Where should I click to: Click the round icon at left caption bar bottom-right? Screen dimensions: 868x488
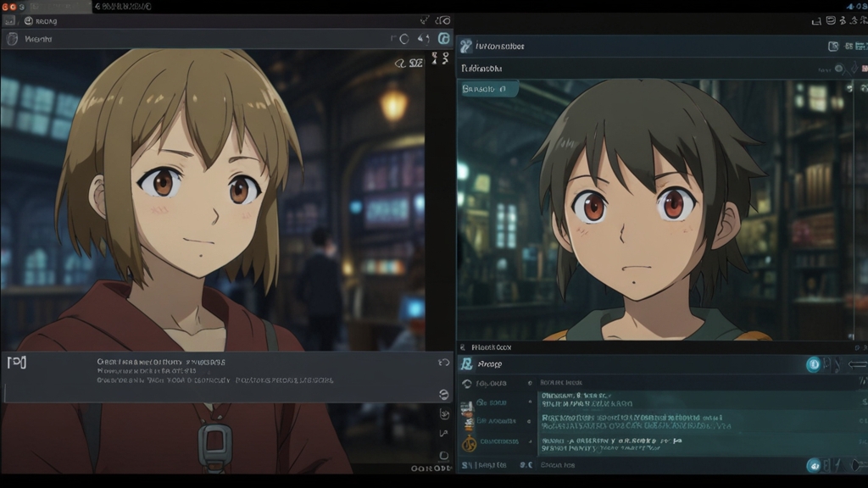tap(443, 394)
